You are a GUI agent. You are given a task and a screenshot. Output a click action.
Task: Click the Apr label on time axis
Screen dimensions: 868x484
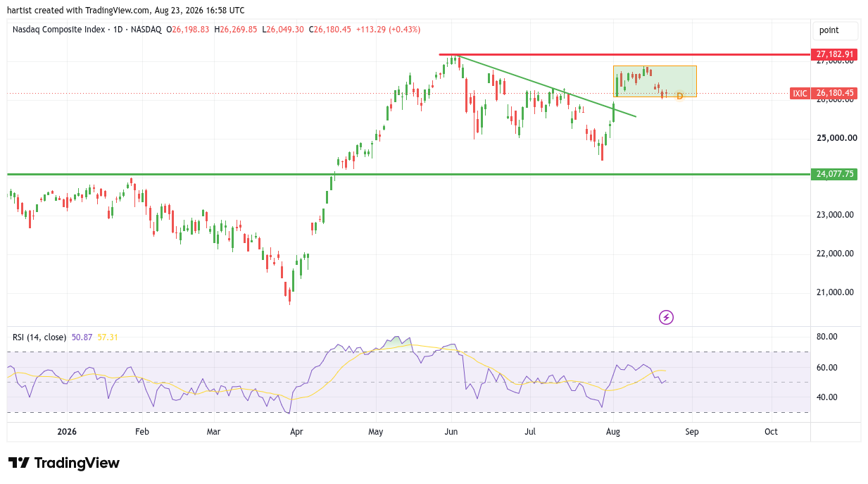296,432
